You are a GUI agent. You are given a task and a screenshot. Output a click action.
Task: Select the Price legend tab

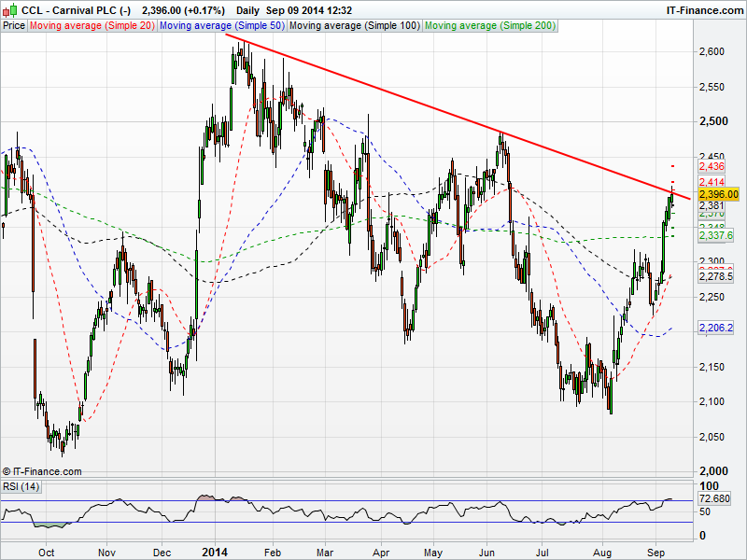pos(14,26)
